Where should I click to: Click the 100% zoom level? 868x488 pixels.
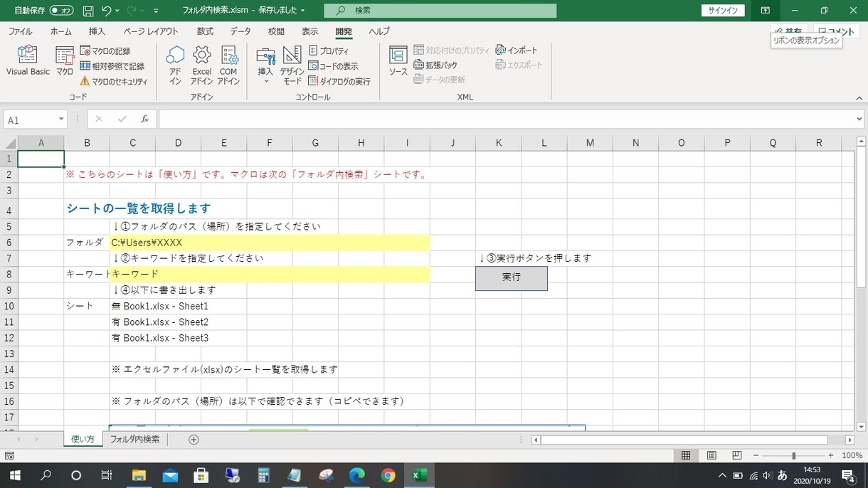[x=852, y=455]
